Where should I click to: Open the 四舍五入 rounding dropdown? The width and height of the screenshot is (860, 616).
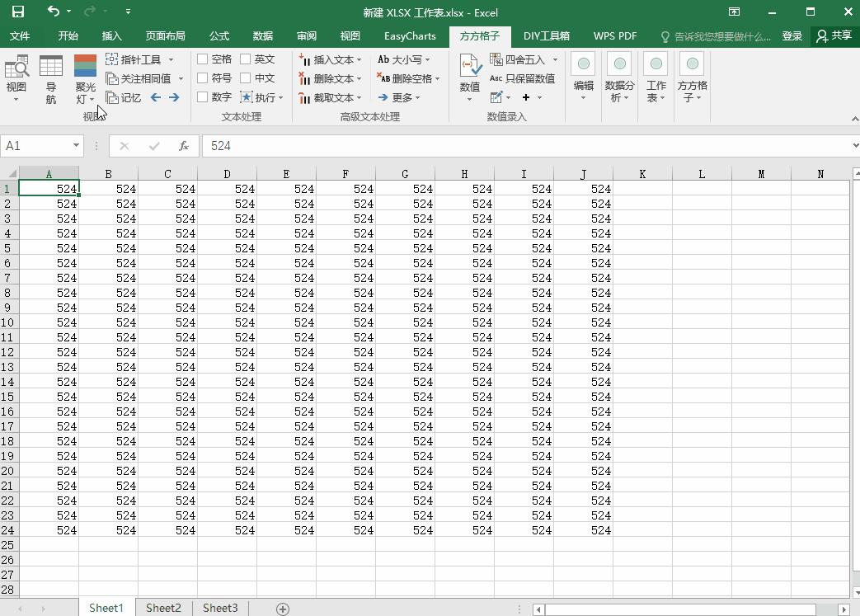[x=555, y=59]
